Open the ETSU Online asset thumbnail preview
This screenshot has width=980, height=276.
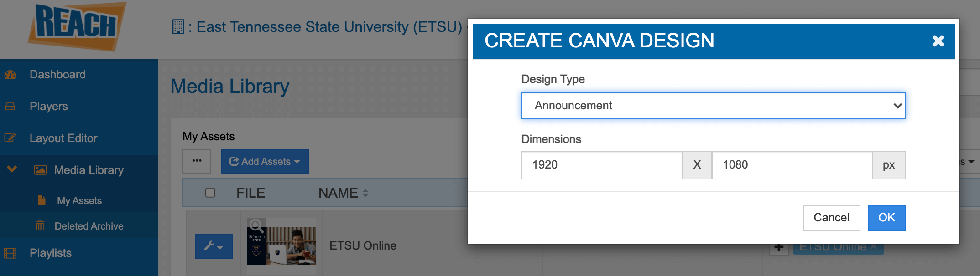[281, 245]
